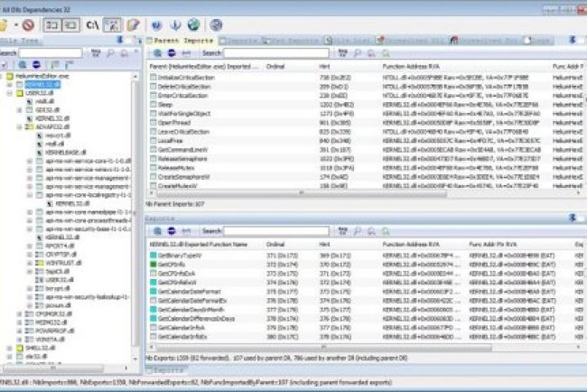Open the tab with the red-pin icon

tap(412, 40)
